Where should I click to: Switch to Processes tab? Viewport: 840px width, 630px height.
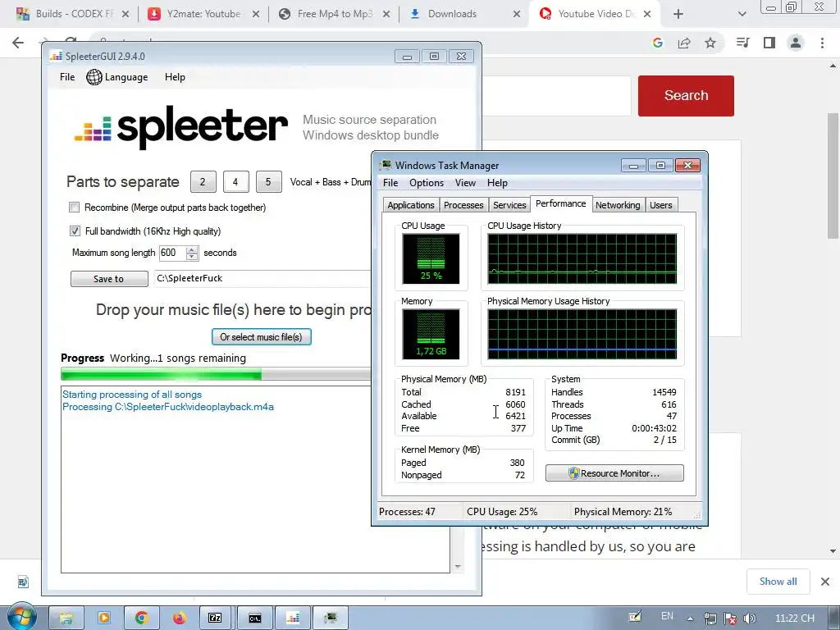[463, 205]
